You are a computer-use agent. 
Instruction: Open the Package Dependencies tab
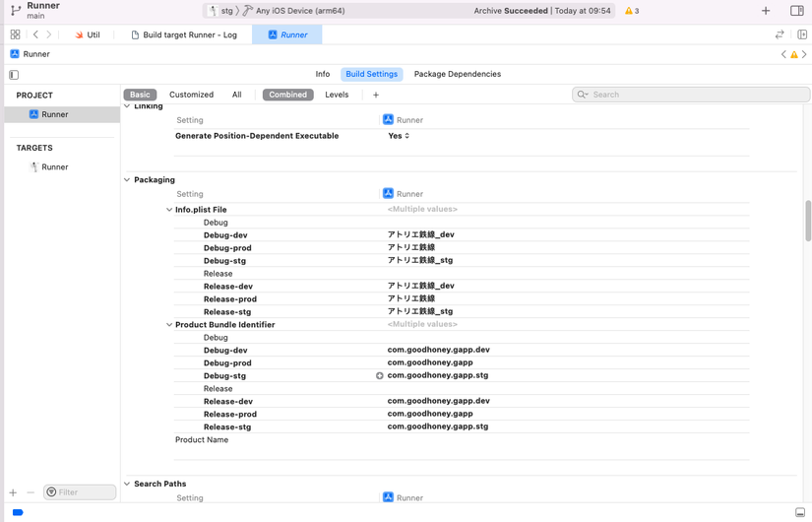(x=458, y=74)
